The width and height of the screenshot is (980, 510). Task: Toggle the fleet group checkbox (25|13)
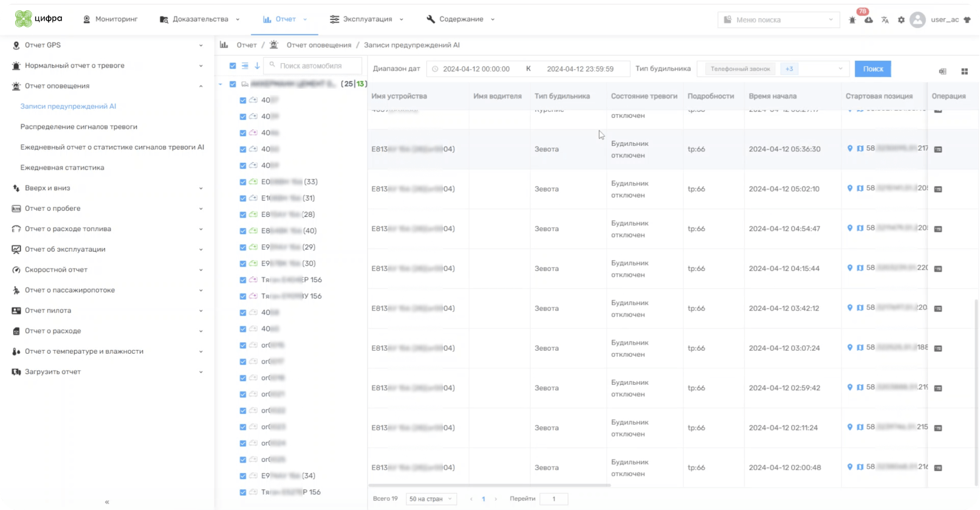click(x=233, y=84)
